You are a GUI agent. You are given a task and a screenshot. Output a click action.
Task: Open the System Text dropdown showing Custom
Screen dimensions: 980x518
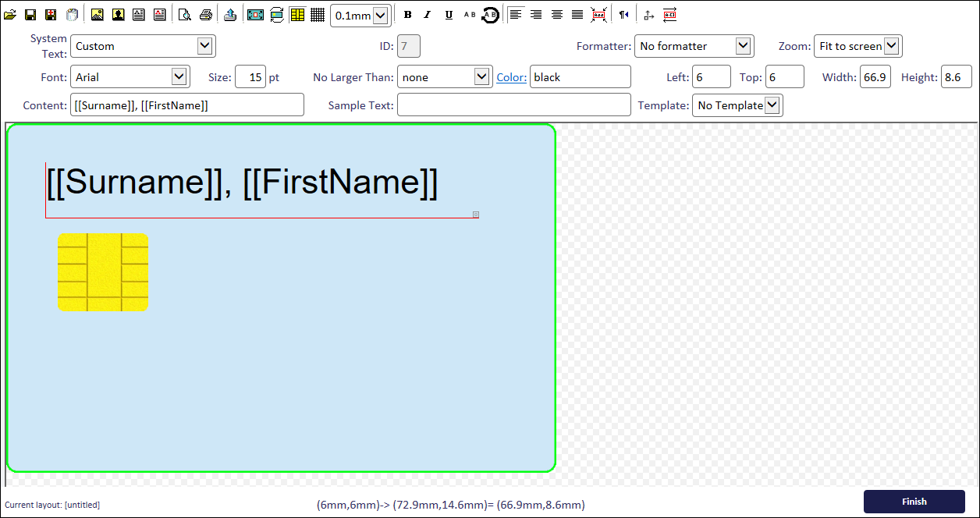143,46
